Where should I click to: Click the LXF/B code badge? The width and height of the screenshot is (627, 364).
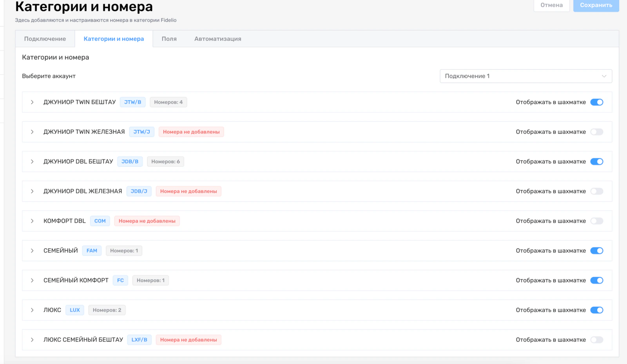[139, 340]
